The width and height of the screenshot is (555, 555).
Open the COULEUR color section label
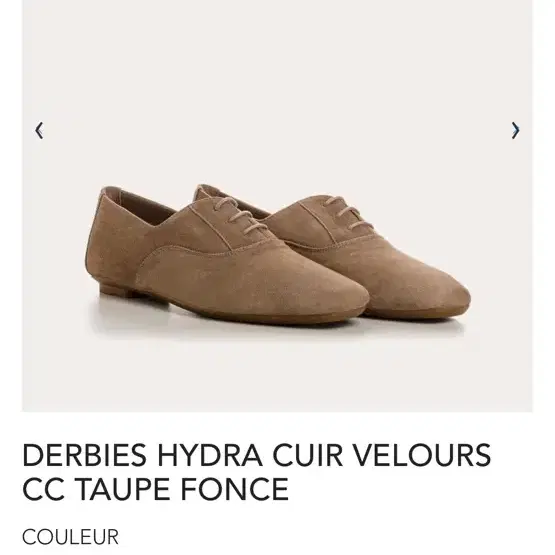click(x=70, y=537)
